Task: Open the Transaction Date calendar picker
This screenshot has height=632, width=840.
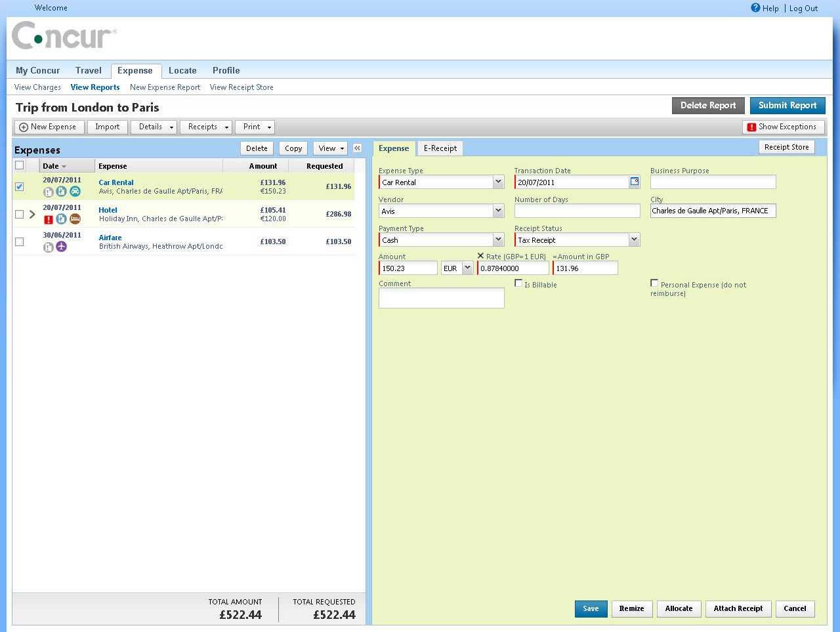Action: 635,182
